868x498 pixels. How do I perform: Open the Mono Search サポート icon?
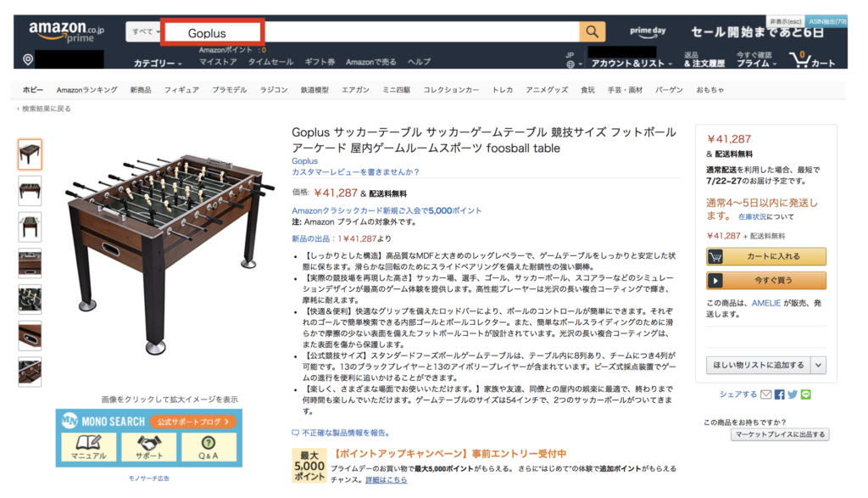[x=149, y=446]
